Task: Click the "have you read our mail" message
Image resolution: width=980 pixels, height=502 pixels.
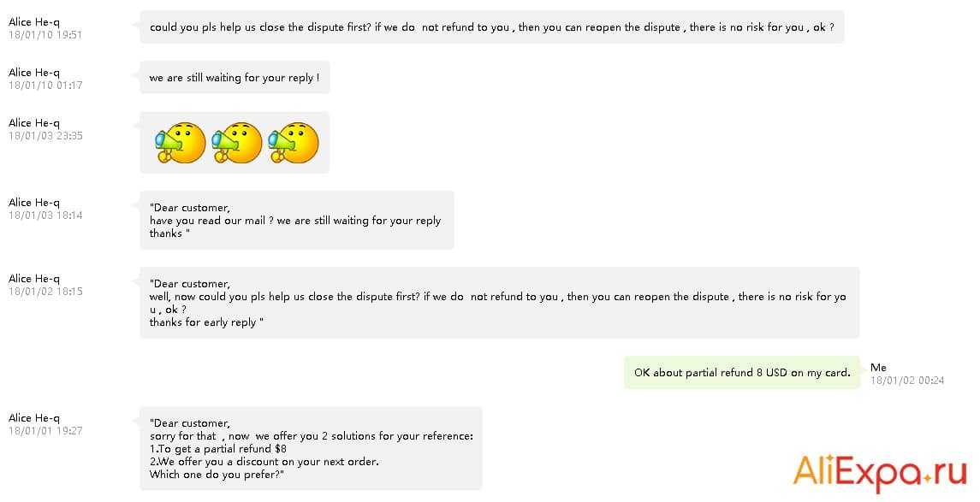Action: point(296,220)
